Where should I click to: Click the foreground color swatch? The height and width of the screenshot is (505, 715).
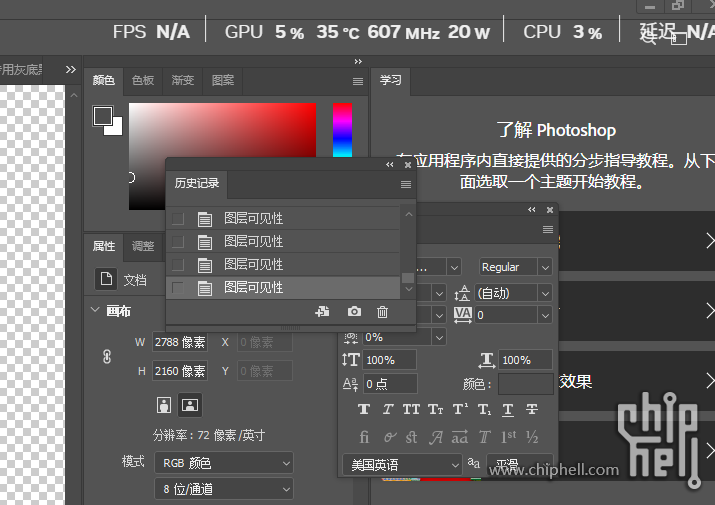[102, 115]
